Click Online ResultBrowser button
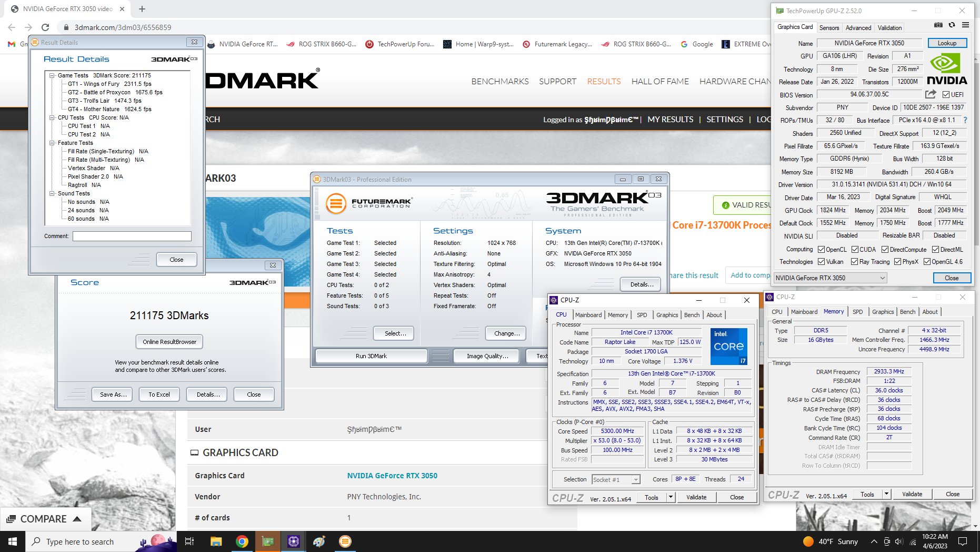The height and width of the screenshot is (552, 980). click(x=169, y=342)
